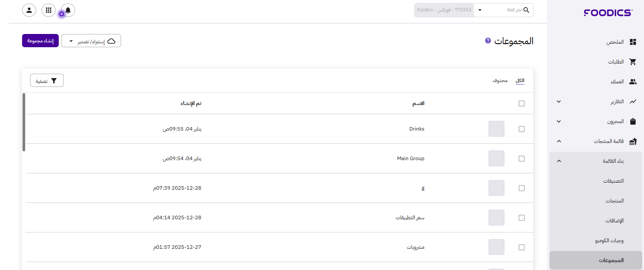644x270 pixels.
Task: Click the help question mark beside المجموعات
Action: tap(488, 41)
